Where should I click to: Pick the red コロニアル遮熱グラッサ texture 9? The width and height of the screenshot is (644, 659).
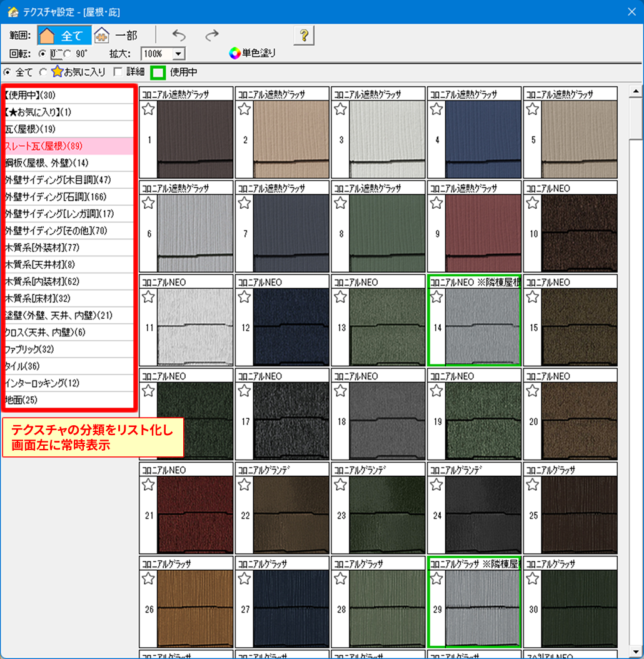[483, 233]
